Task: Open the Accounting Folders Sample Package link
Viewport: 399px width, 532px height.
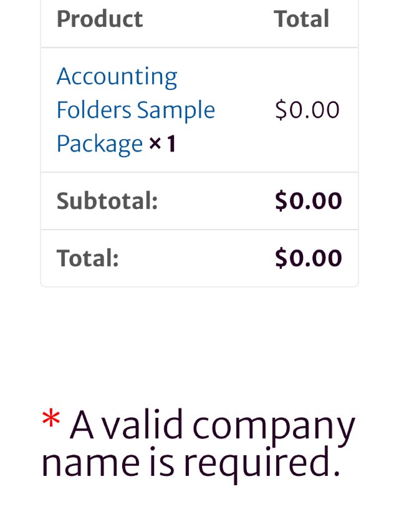Action: click(x=135, y=110)
